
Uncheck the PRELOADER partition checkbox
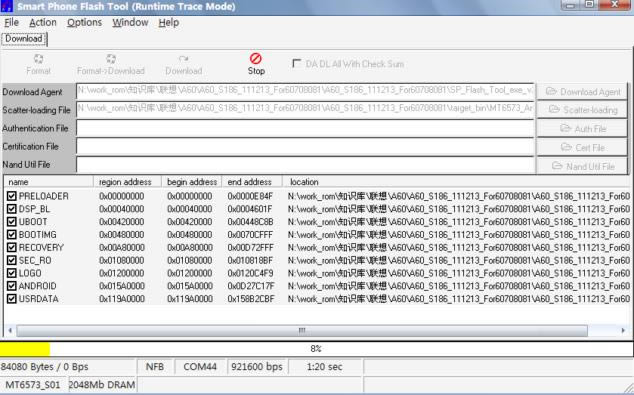[11, 196]
